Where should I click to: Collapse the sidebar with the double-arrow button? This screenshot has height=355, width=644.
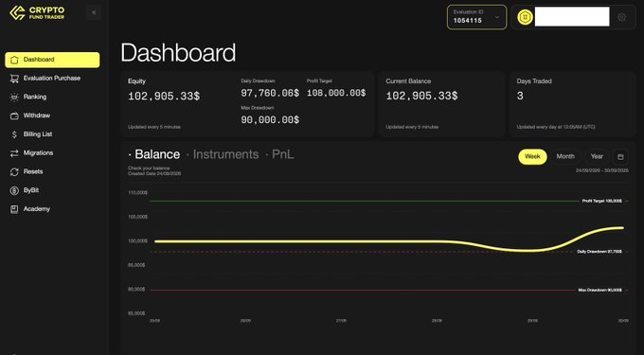94,12
